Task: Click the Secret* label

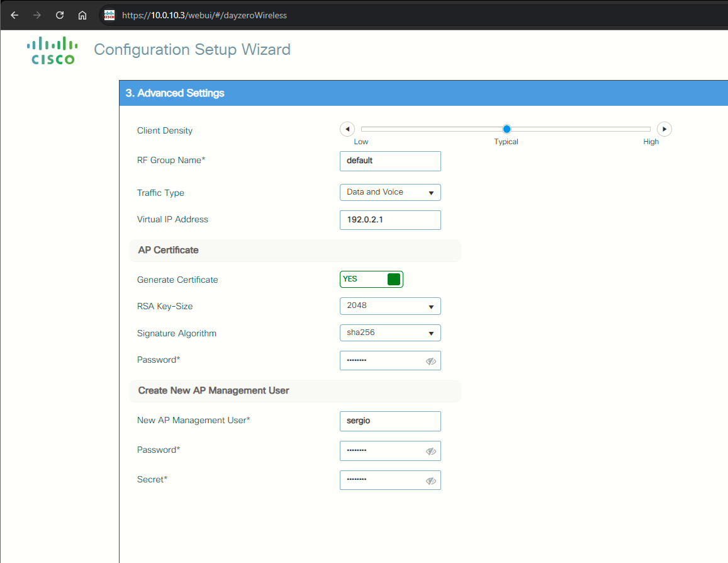Action: click(x=152, y=479)
